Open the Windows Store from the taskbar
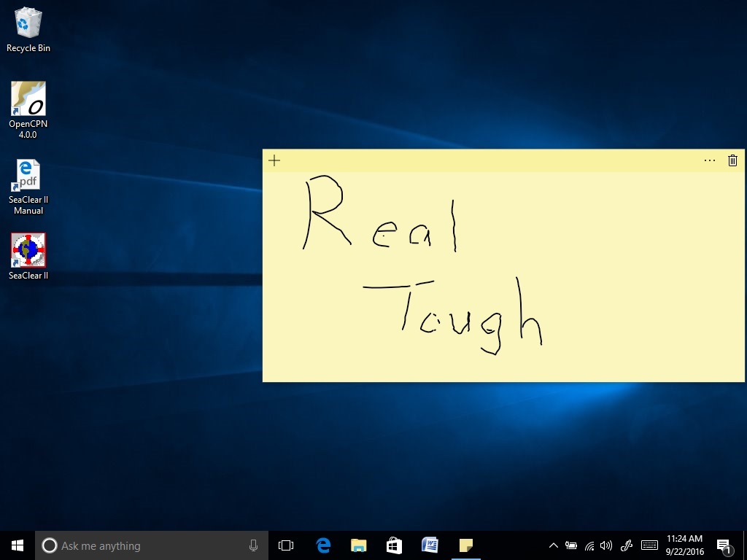Image resolution: width=747 pixels, height=560 pixels. pos(394,545)
